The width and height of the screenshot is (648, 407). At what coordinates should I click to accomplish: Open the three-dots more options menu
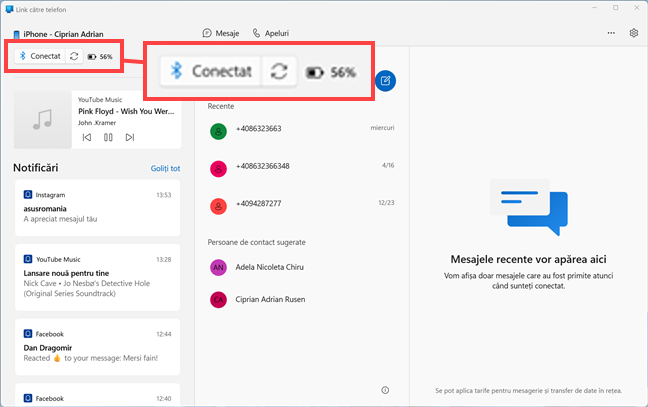[x=611, y=33]
